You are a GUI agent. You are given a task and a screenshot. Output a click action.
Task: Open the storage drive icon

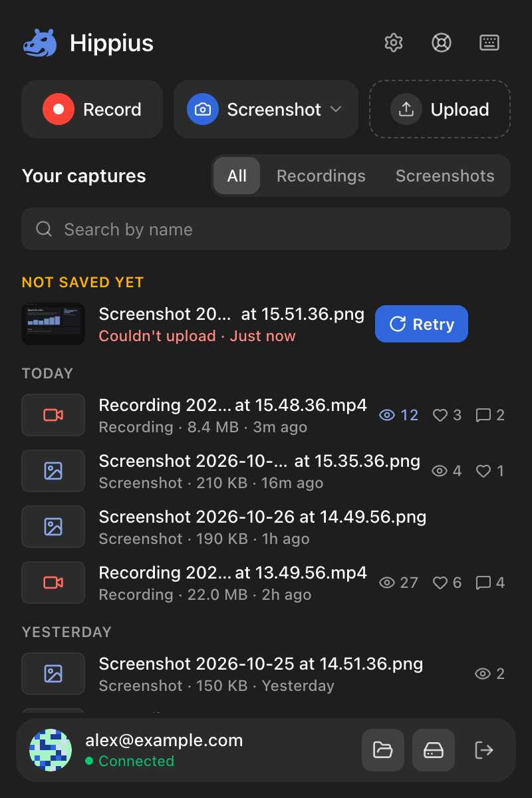[434, 750]
